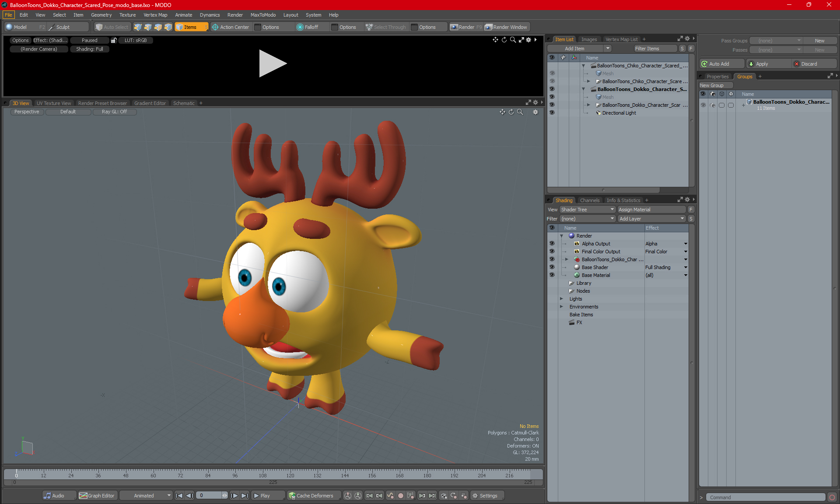
Task: Click Auto Add button
Action: 721,64
